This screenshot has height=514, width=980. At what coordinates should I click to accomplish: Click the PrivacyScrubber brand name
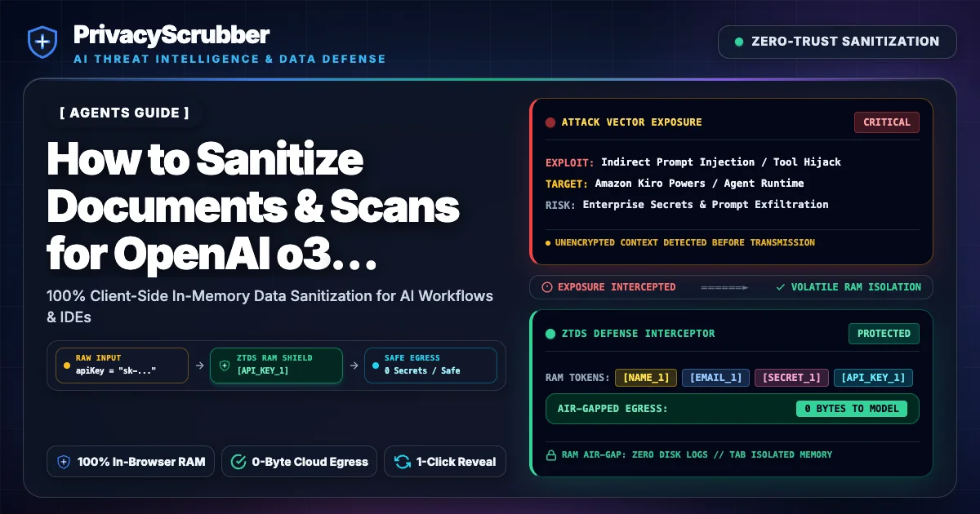click(171, 34)
